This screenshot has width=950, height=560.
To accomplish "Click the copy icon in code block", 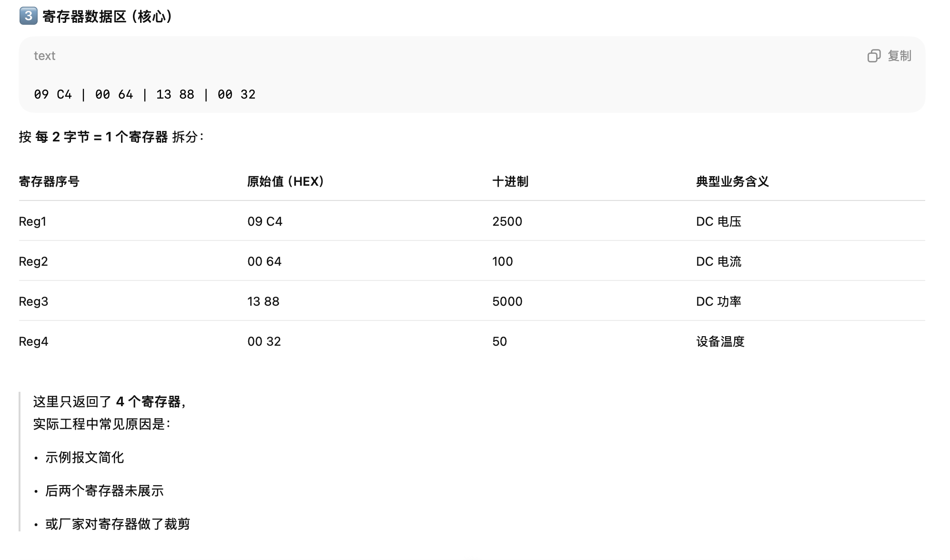I will tap(874, 56).
